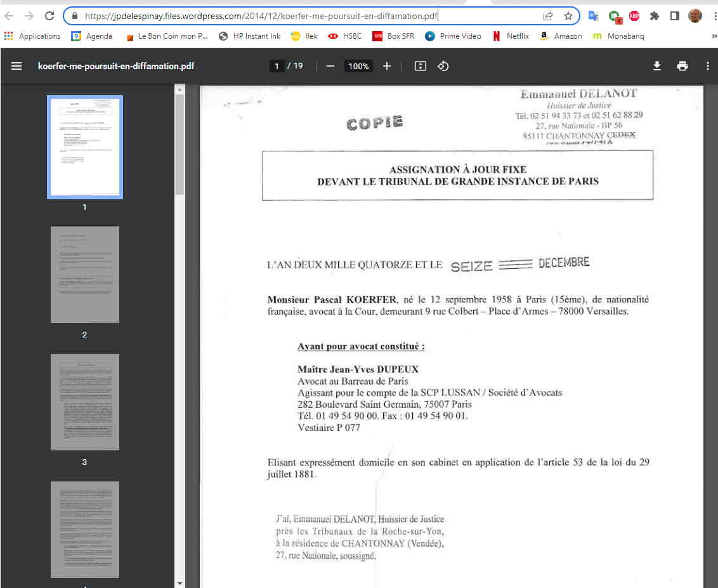Toggle the PDF sidebar menu icon
The width and height of the screenshot is (718, 588).
click(16, 66)
